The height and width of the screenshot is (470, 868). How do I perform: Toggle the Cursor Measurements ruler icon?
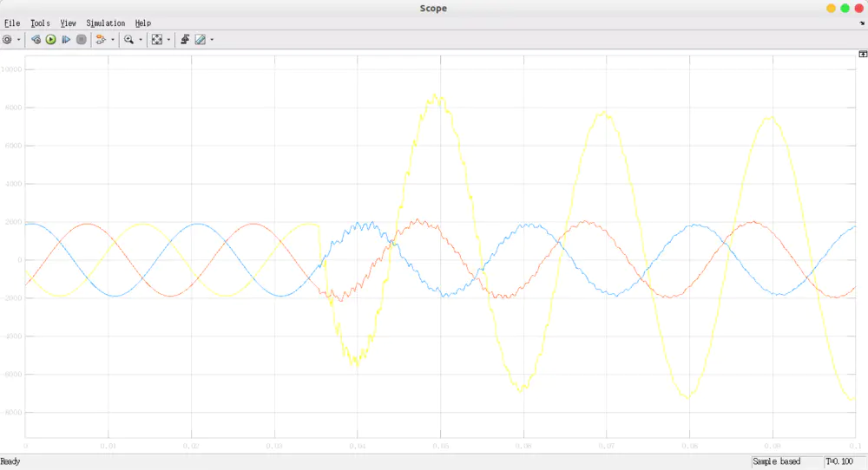point(200,40)
